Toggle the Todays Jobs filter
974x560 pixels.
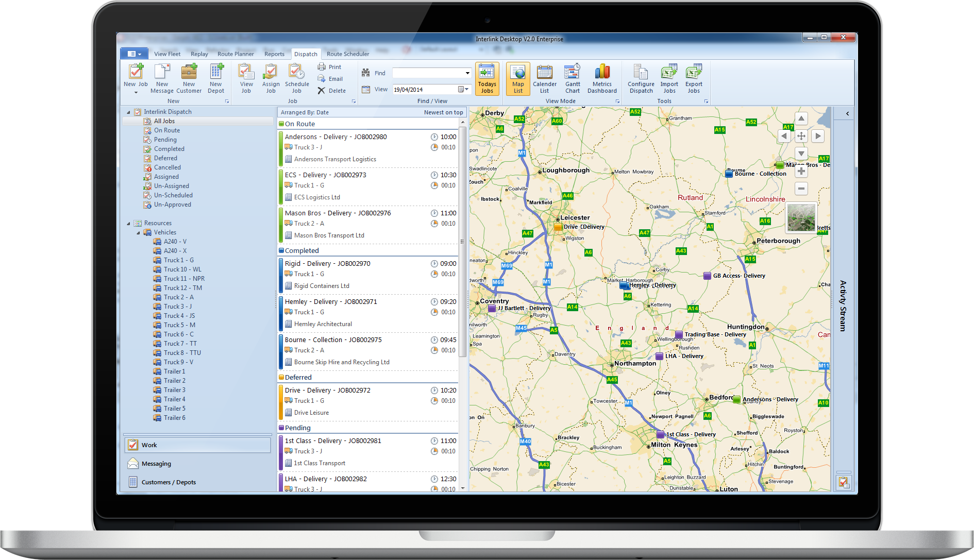[487, 78]
